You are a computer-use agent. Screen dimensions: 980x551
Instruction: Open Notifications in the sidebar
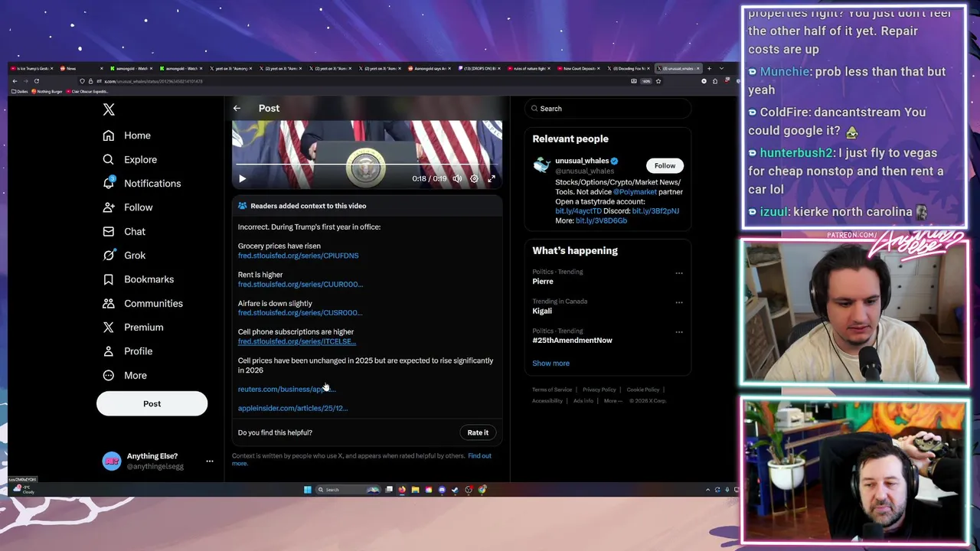click(142, 184)
